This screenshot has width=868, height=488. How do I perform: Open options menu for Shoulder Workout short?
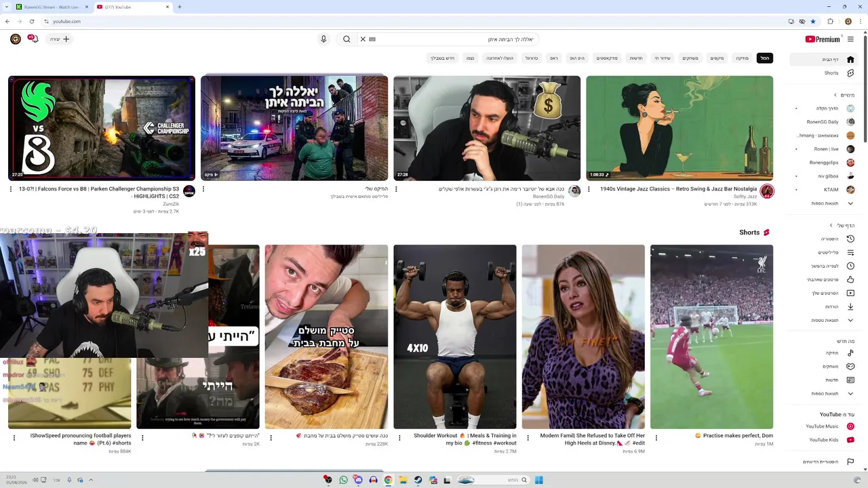399,438
